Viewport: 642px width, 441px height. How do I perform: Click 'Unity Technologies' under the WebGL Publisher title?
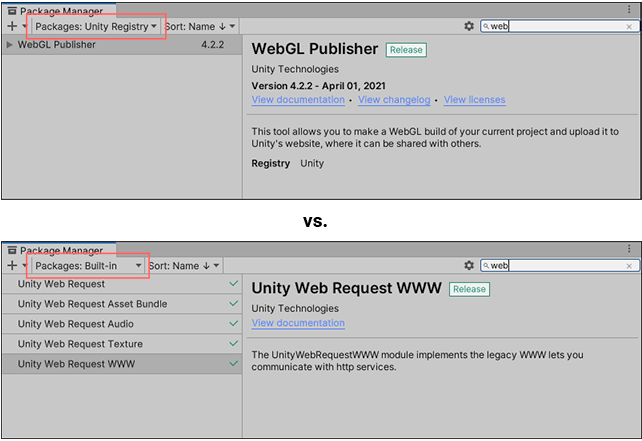click(x=295, y=69)
